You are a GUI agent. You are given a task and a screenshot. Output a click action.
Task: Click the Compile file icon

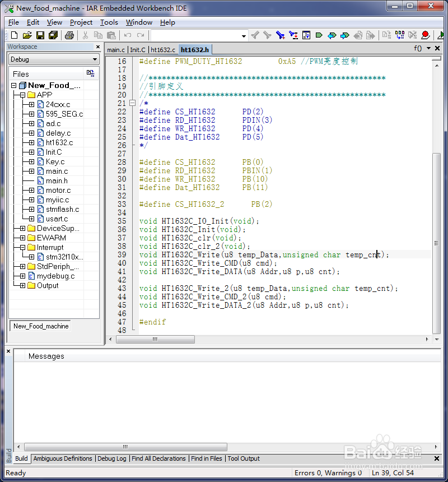386,35
